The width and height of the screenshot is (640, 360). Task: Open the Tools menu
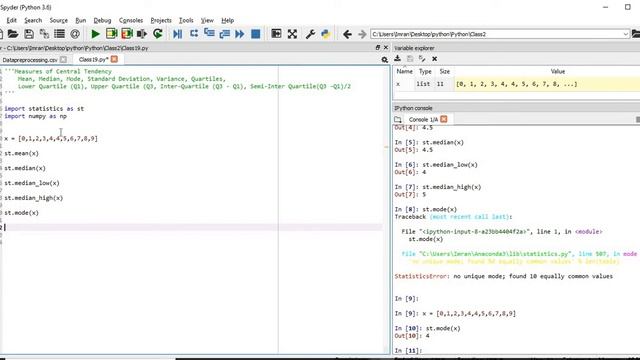pyautogui.click(x=186, y=20)
